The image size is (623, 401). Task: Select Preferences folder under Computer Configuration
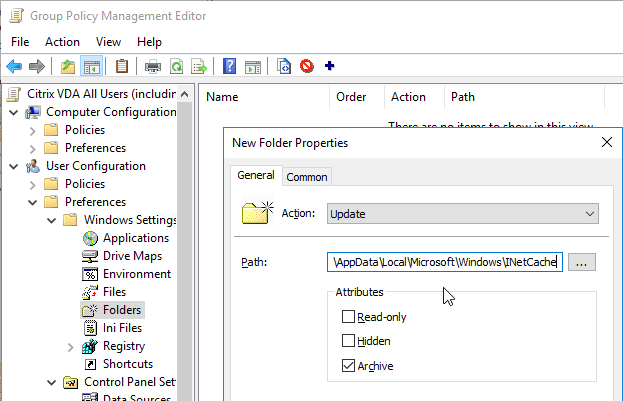point(95,148)
